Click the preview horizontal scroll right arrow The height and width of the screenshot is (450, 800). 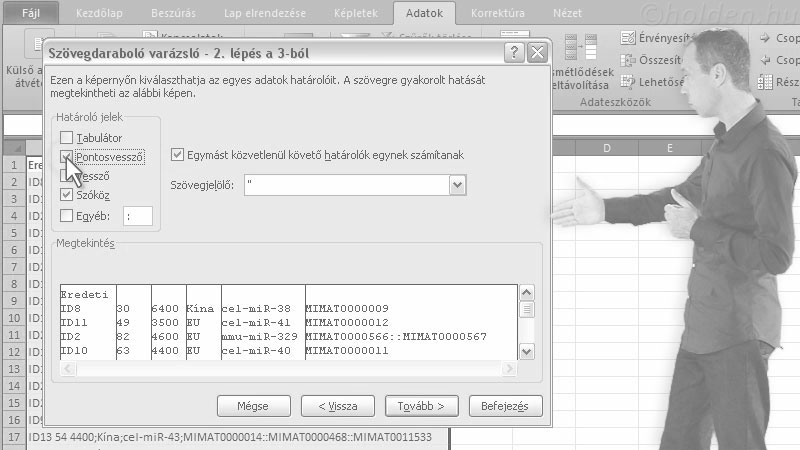[509, 368]
